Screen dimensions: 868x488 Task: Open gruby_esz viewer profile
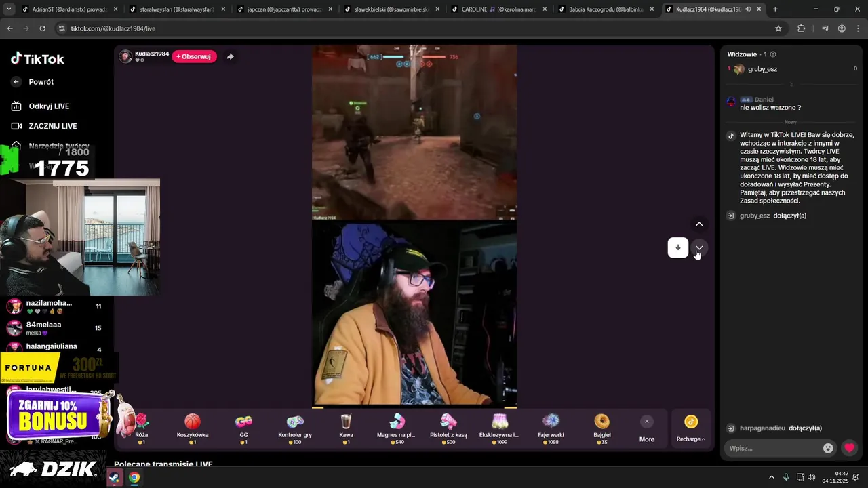(x=762, y=69)
